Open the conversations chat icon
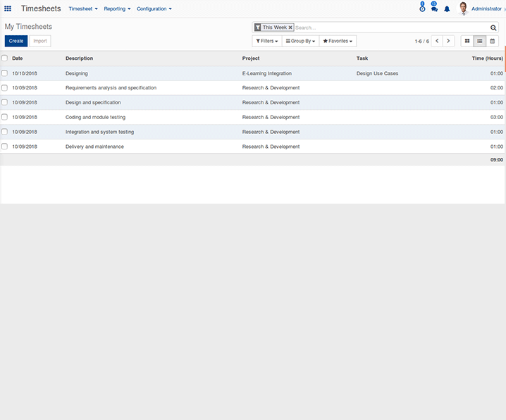Screen dimensions: 506x420 (434, 8)
